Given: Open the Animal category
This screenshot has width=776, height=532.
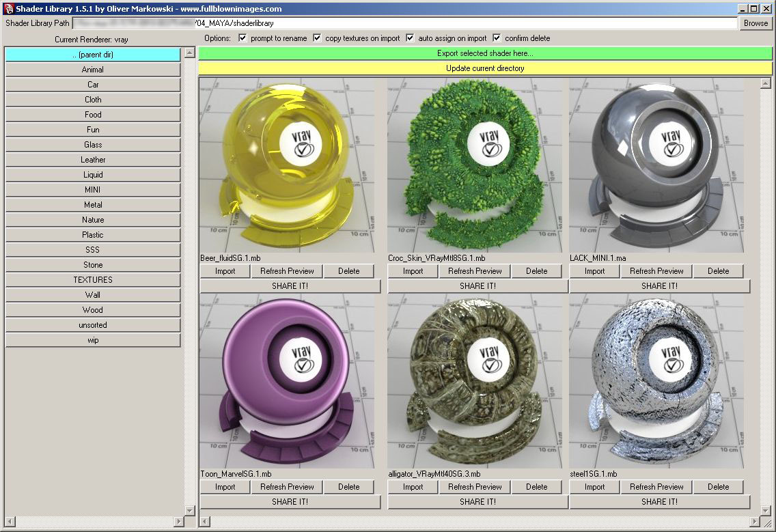Looking at the screenshot, I should pyautogui.click(x=92, y=70).
